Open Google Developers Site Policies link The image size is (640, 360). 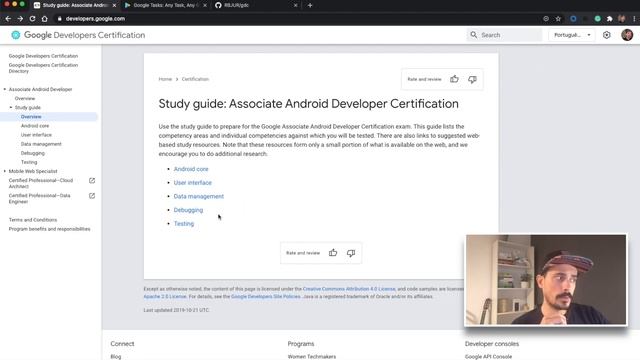pyautogui.click(x=266, y=297)
